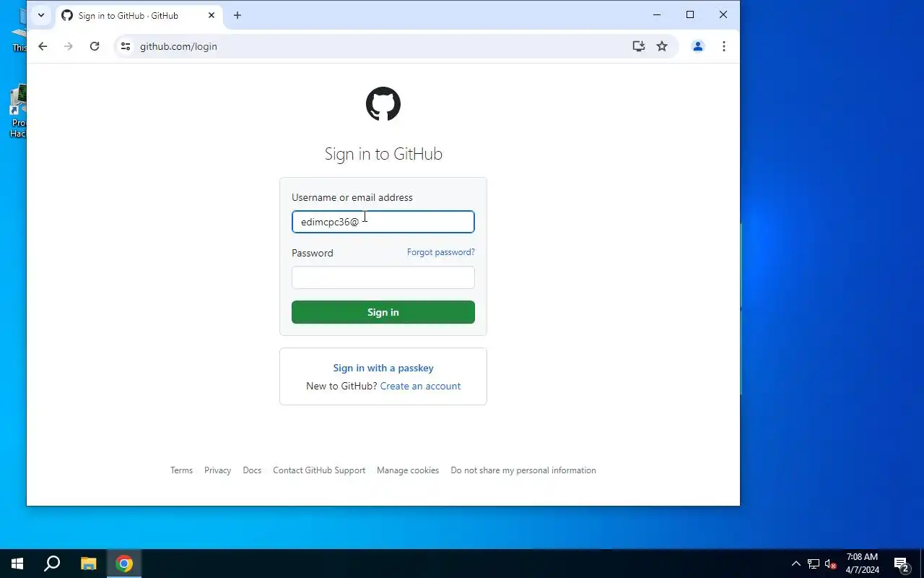
Task: Open the Create an account link
Action: coord(420,386)
